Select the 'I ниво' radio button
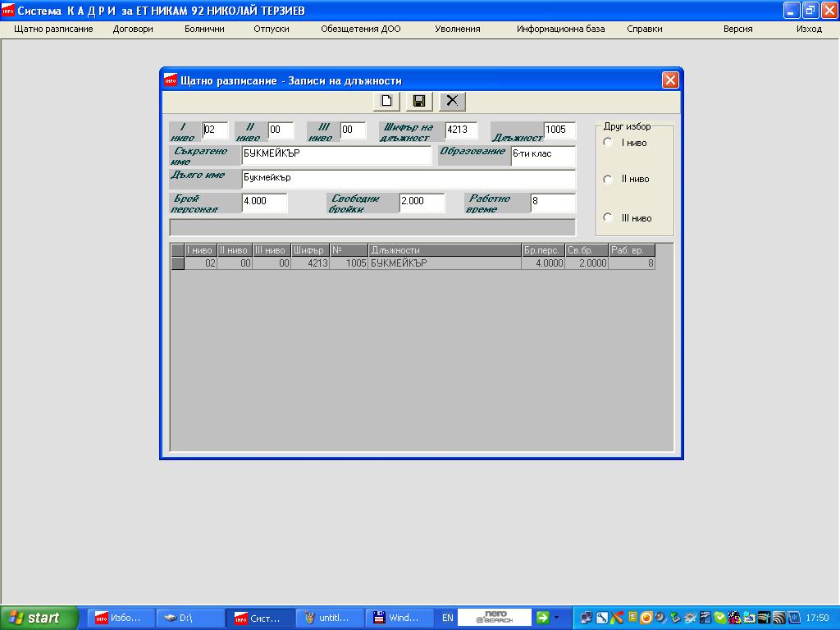The width and height of the screenshot is (840, 630). [608, 143]
